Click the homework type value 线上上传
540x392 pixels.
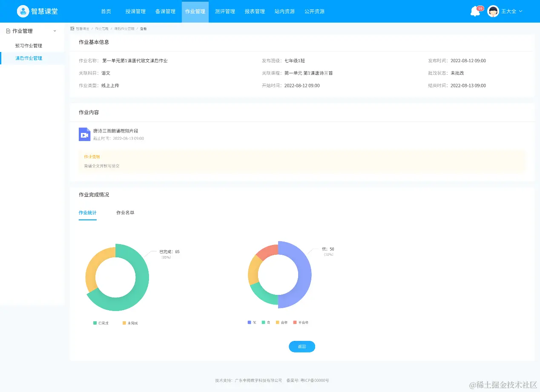click(x=110, y=86)
